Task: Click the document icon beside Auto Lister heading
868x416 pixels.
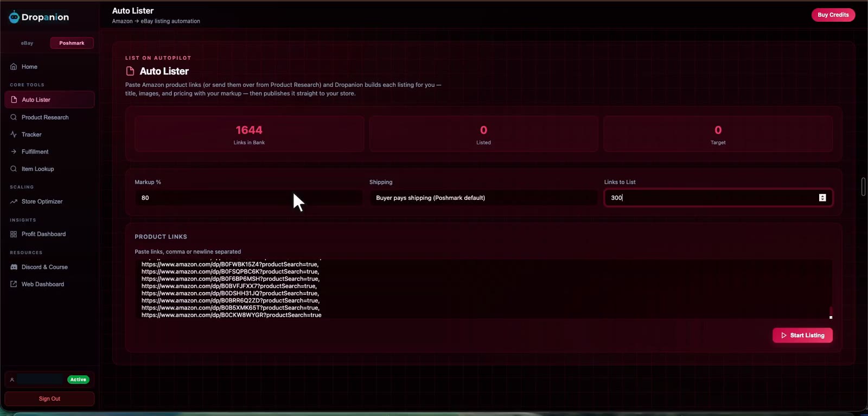Action: [130, 71]
